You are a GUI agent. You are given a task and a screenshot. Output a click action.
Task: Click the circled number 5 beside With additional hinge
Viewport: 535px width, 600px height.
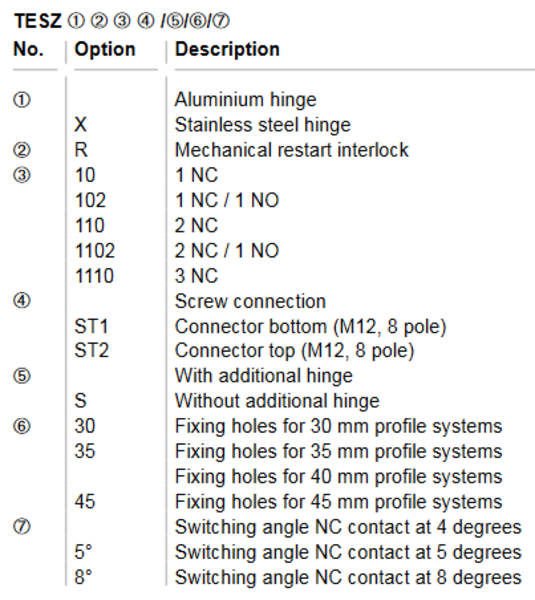click(x=22, y=376)
